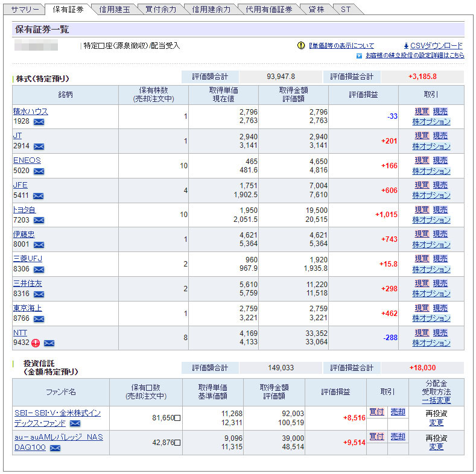
Task: Switch to the 信用建玉 tab
Action: click(x=114, y=10)
